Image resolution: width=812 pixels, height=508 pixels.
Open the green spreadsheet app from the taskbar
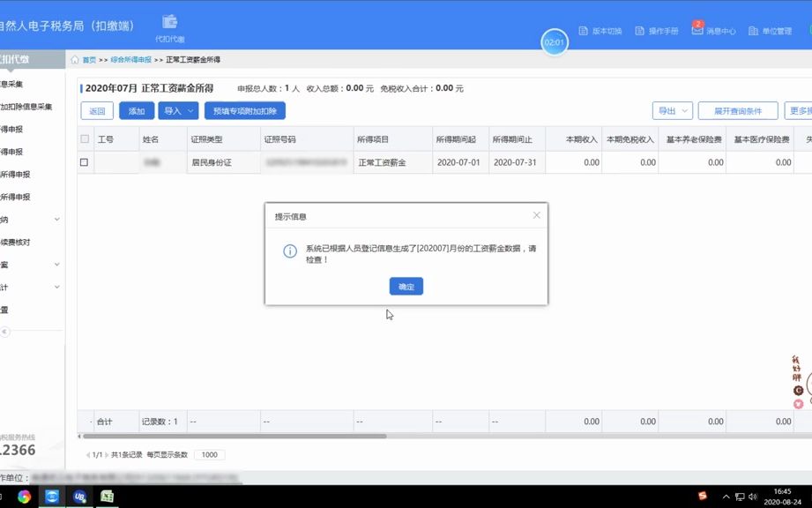click(x=107, y=497)
